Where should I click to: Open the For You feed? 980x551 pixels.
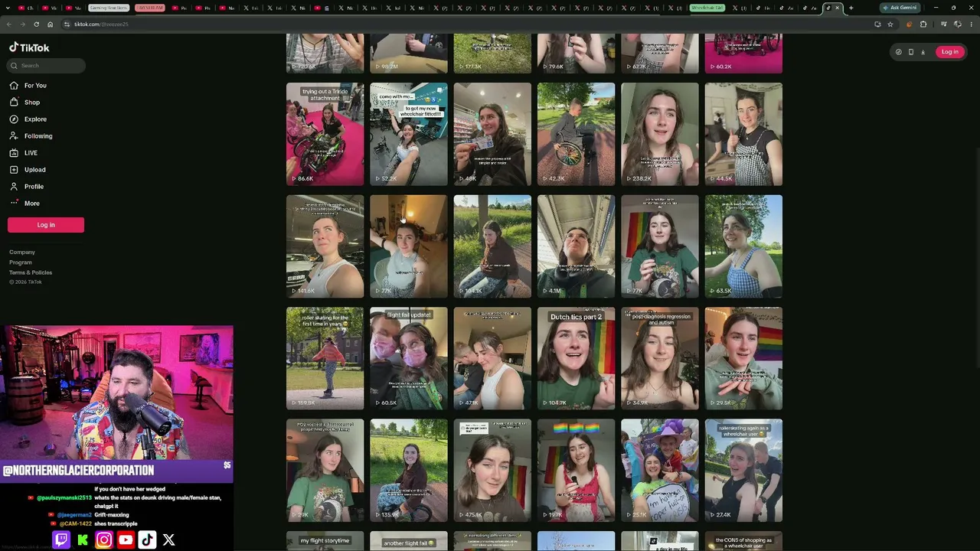28,86
